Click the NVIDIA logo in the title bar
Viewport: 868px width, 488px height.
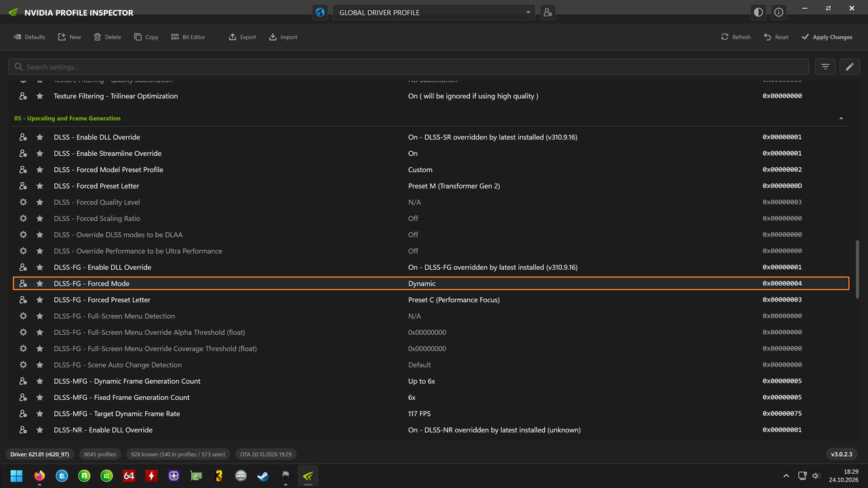pyautogui.click(x=14, y=12)
